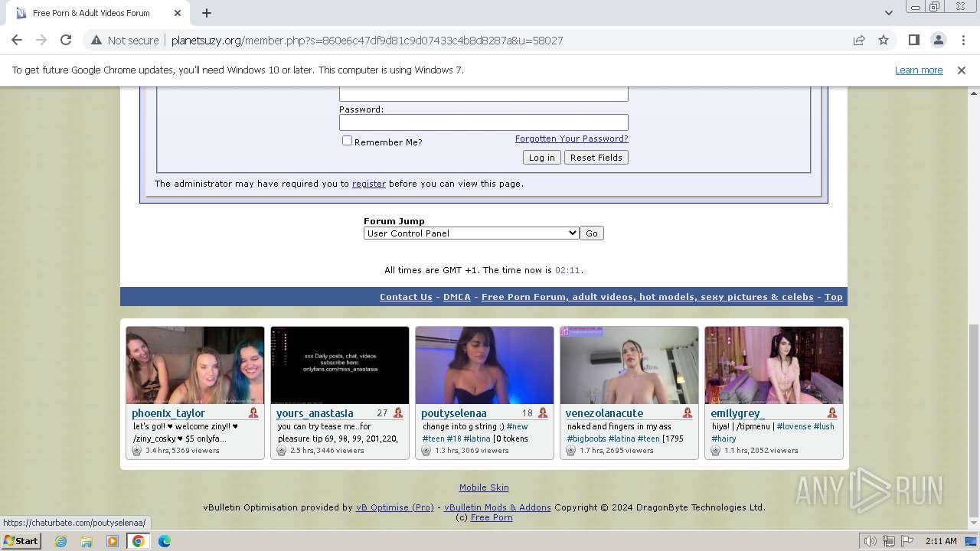Open the yours_anastasia name link

pos(315,413)
